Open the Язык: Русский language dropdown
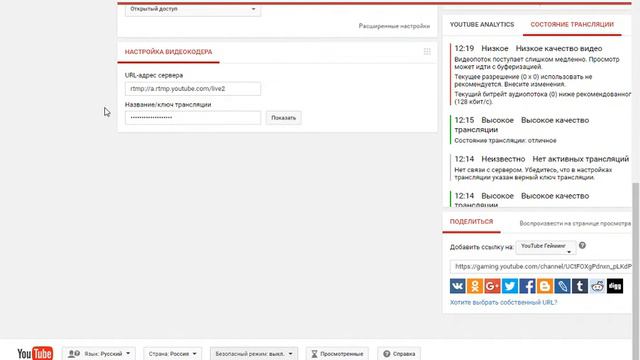The width and height of the screenshot is (640, 360). click(100, 353)
